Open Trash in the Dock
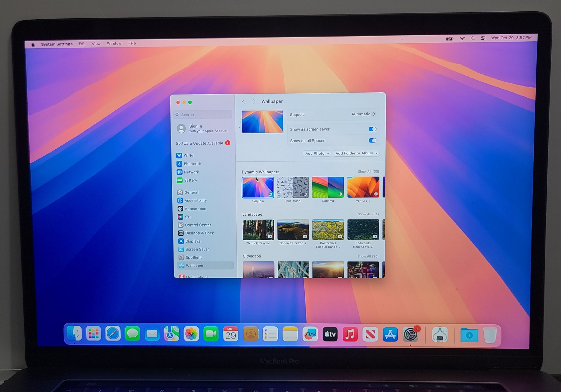 (490, 335)
